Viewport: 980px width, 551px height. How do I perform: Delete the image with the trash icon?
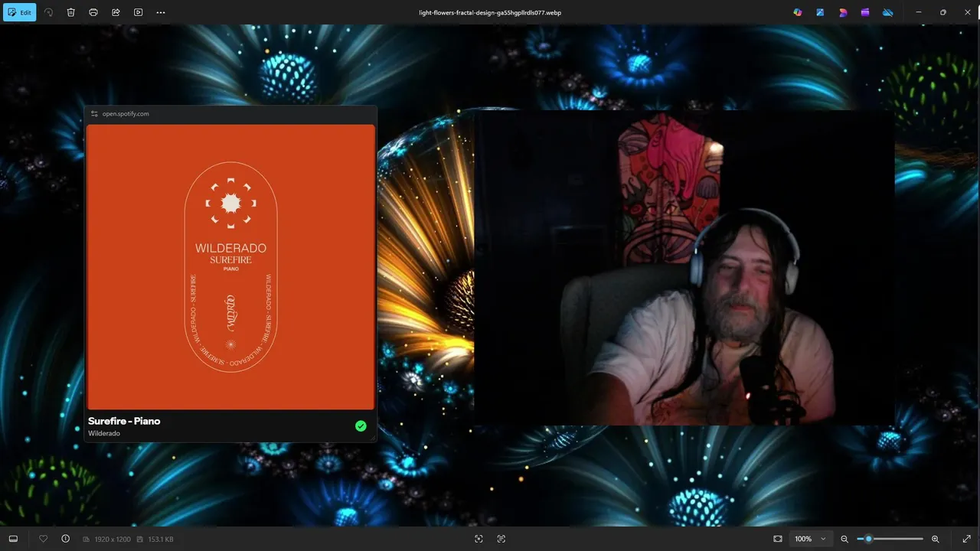[x=70, y=12]
